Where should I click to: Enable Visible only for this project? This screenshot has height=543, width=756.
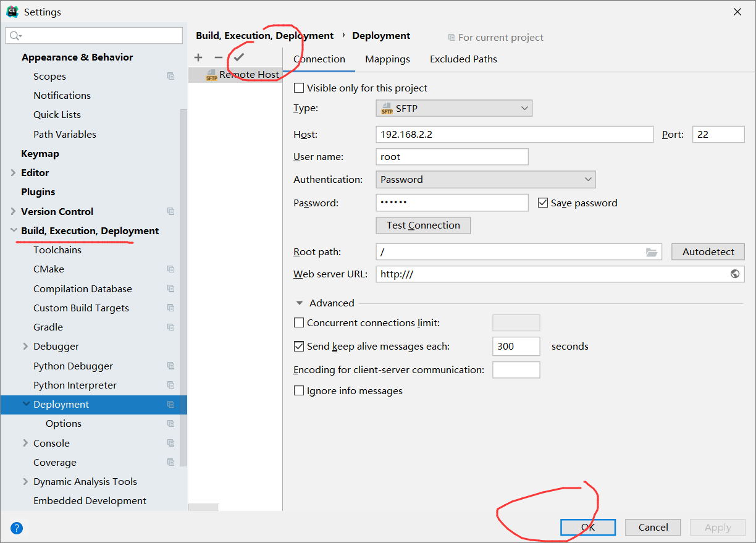(299, 88)
